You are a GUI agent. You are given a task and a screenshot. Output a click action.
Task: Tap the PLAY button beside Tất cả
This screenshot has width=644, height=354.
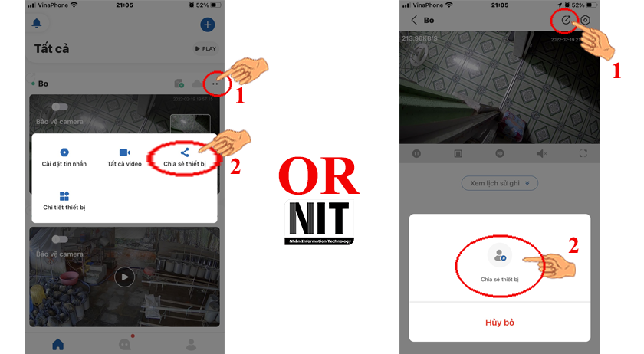click(x=205, y=48)
